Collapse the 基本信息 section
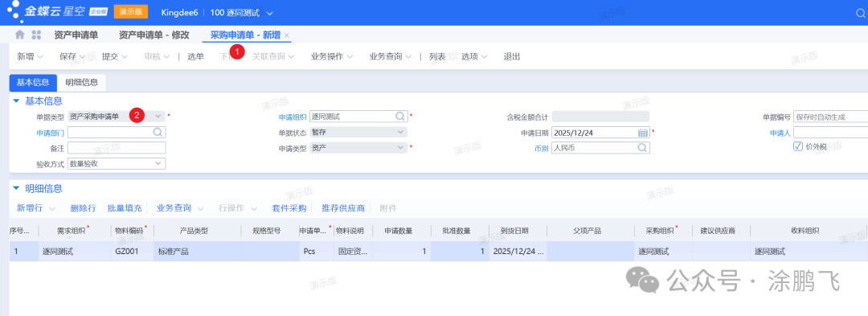 [x=16, y=101]
